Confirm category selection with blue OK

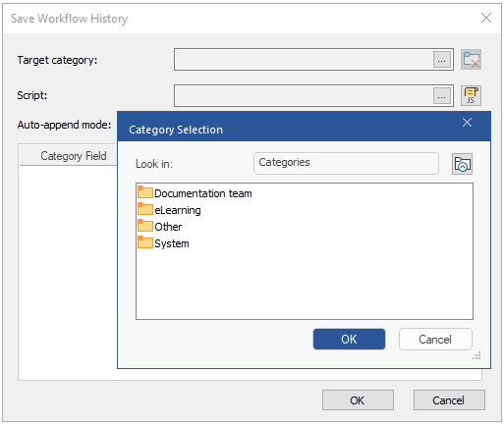(x=349, y=340)
